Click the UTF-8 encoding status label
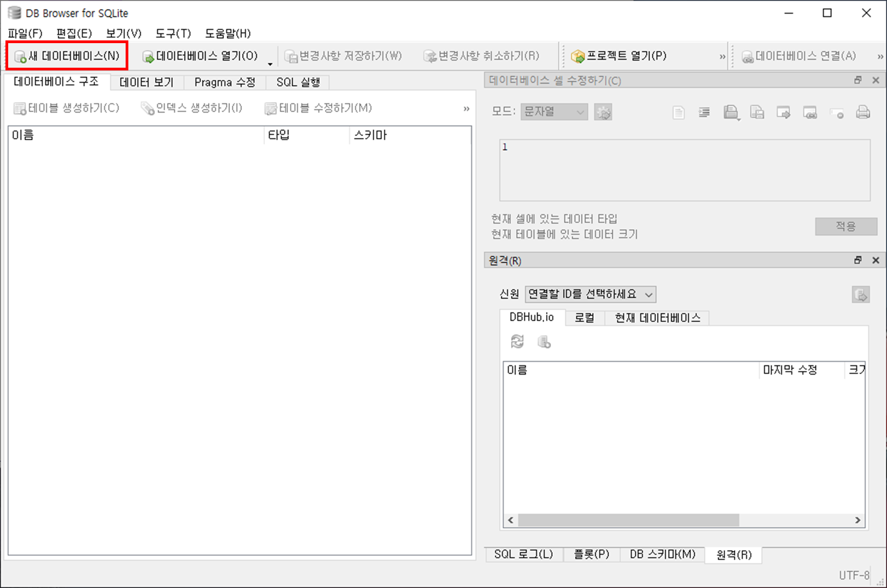The height and width of the screenshot is (588, 887). [x=854, y=575]
